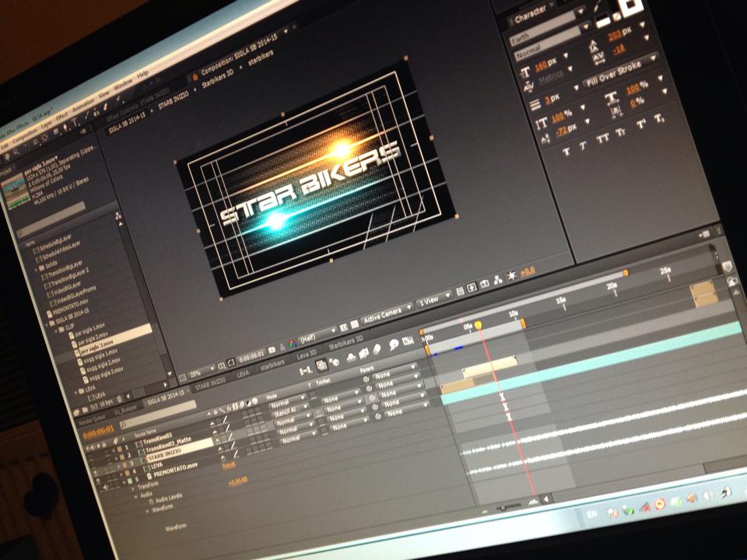Viewport: 747px width, 560px height.
Task: Click the Windows volume speaker tray icon
Action: point(708,495)
